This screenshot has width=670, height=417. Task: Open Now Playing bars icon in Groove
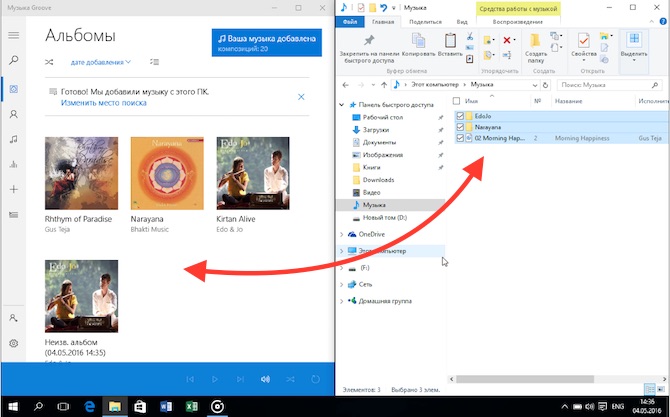click(x=14, y=164)
